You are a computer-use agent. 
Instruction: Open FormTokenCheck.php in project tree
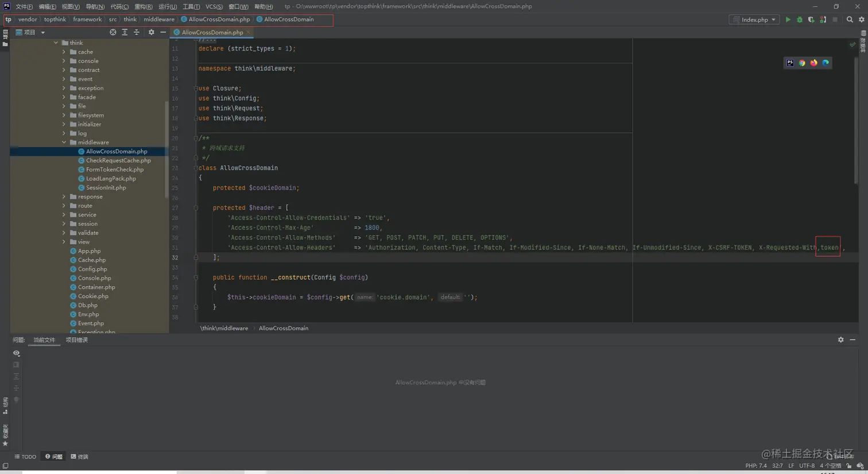[x=115, y=169]
